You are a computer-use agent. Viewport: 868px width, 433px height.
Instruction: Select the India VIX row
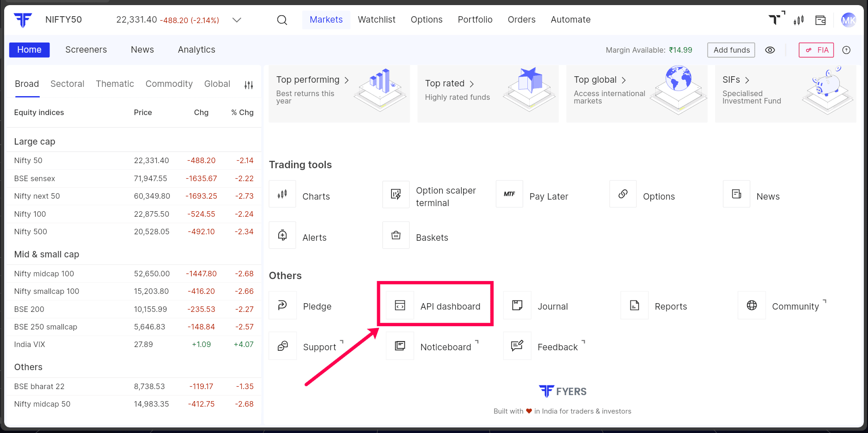[x=133, y=345]
